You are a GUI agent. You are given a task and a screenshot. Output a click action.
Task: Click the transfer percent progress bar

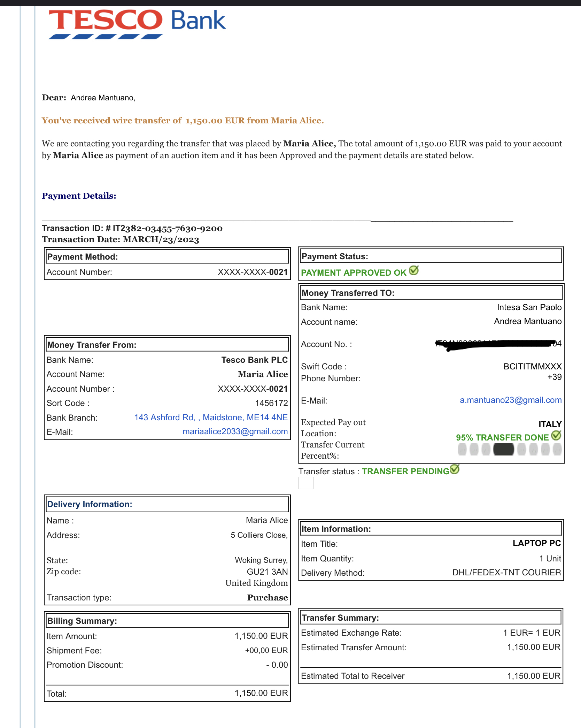pyautogui.click(x=509, y=450)
